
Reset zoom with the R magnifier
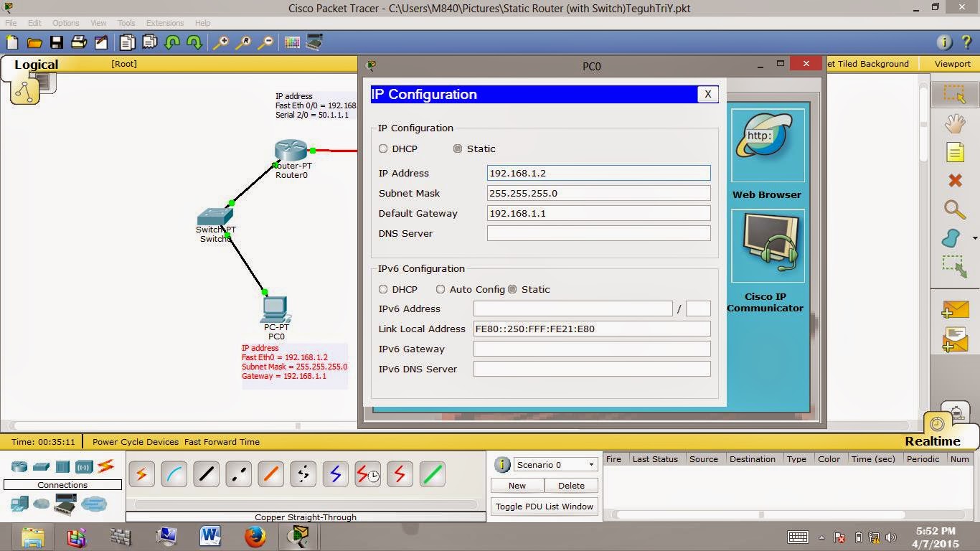[x=243, y=42]
